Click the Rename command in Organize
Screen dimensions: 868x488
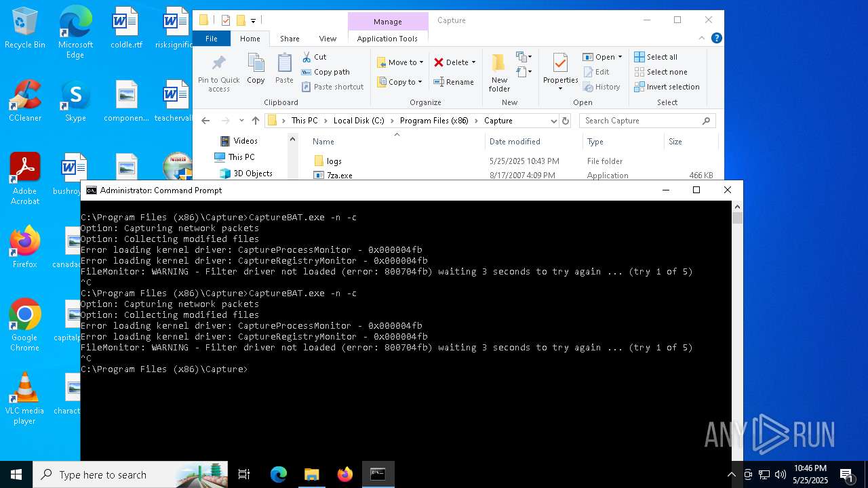454,82
